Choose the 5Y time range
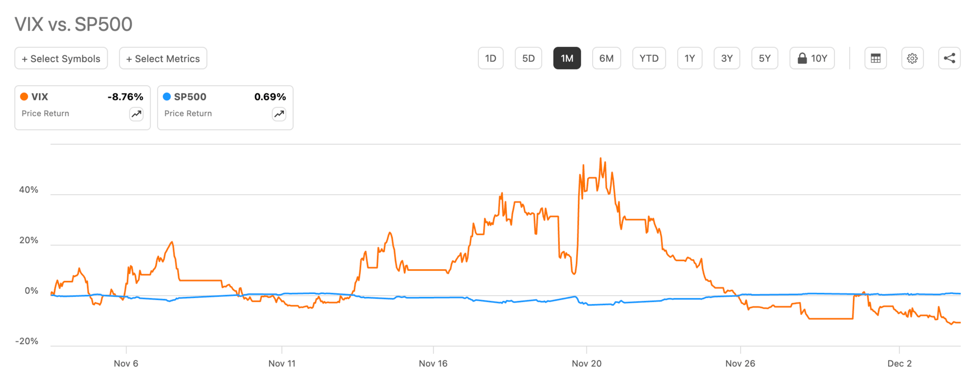 tap(765, 58)
